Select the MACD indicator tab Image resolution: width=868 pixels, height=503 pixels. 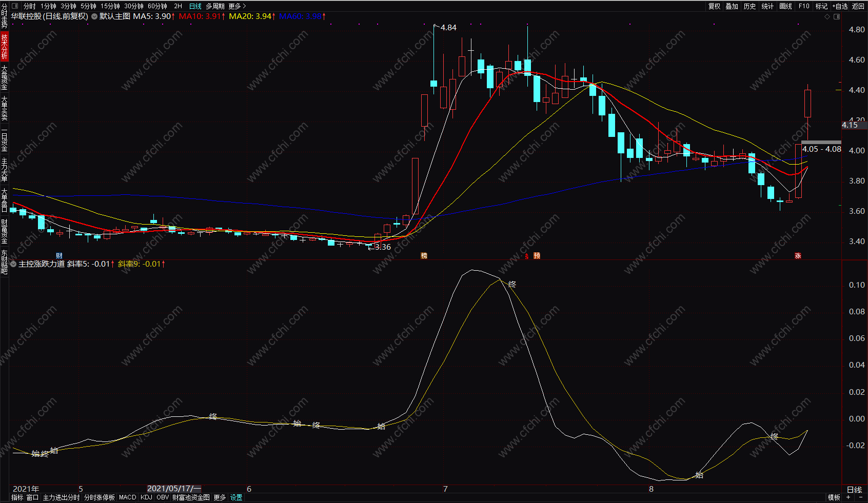click(x=128, y=497)
